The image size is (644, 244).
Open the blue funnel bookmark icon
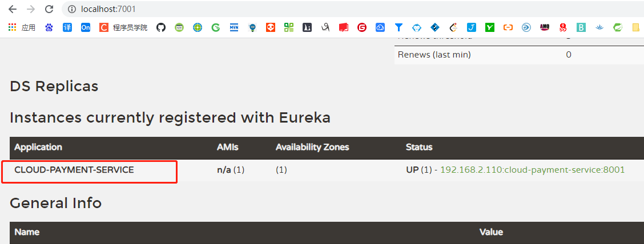(399, 27)
